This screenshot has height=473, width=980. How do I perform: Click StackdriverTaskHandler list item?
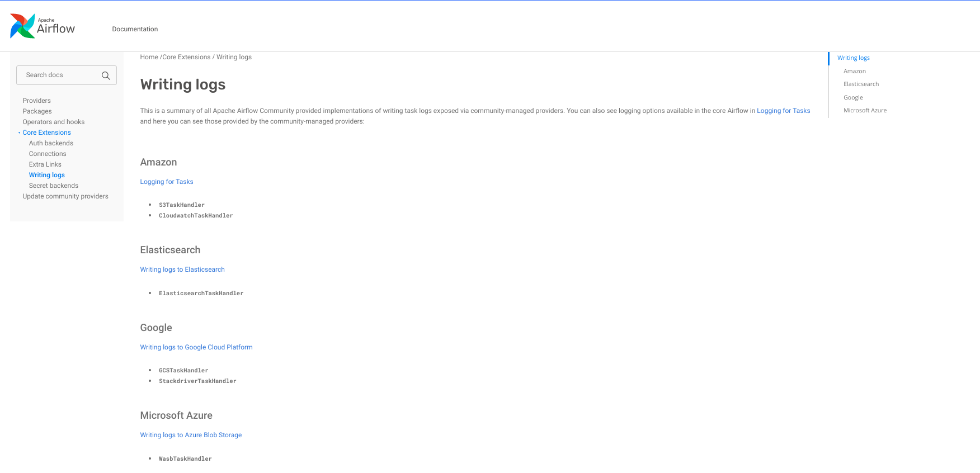(x=197, y=381)
